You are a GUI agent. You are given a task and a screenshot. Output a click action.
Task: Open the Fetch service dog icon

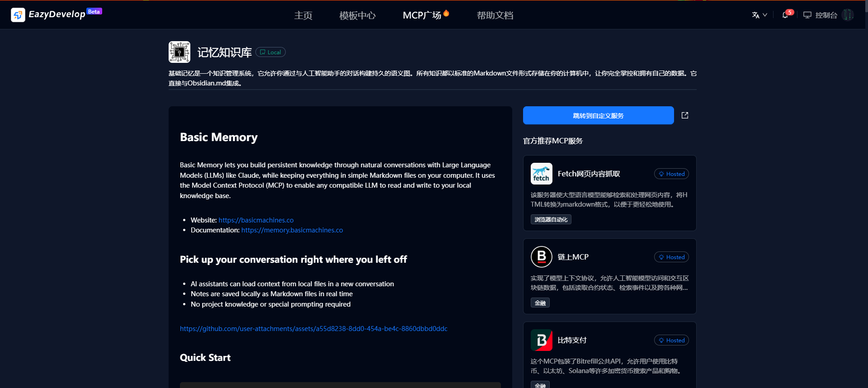541,174
